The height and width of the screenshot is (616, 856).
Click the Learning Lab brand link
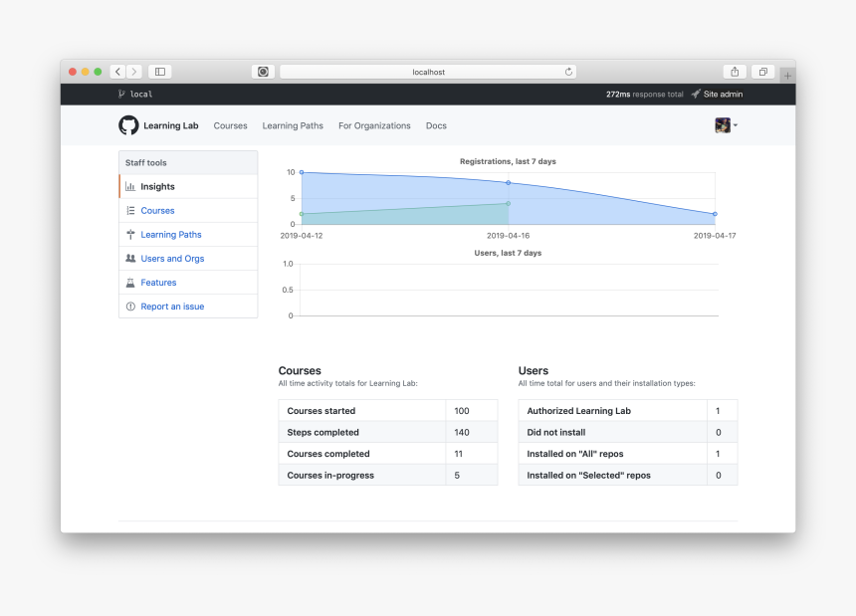(x=171, y=125)
